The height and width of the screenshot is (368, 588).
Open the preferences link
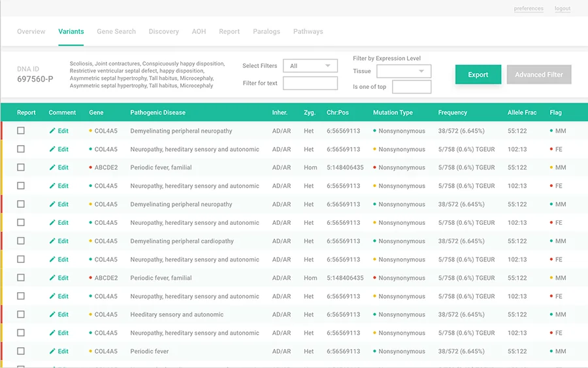coord(529,8)
